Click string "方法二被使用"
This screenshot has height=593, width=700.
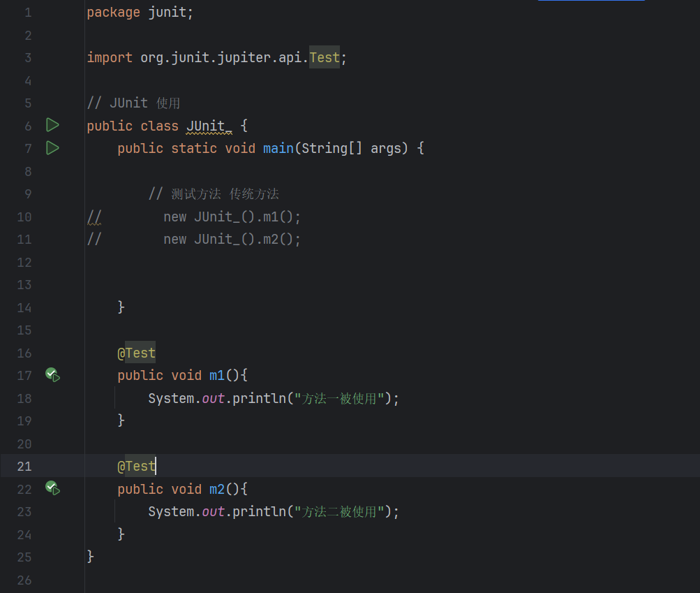point(339,511)
